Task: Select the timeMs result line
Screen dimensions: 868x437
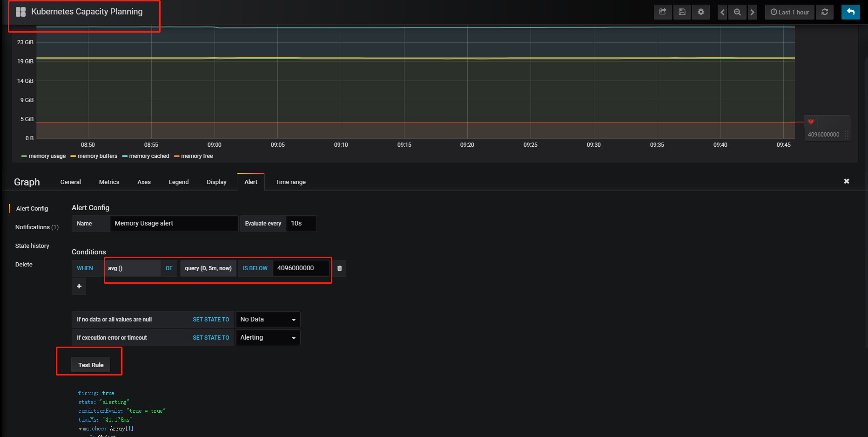Action: click(105, 420)
